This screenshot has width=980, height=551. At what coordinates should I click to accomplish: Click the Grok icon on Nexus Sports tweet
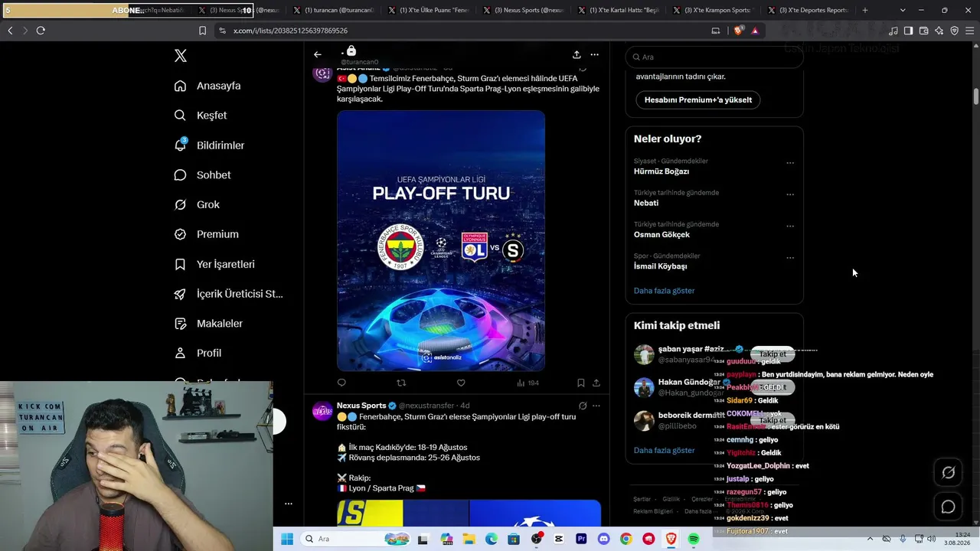(583, 406)
